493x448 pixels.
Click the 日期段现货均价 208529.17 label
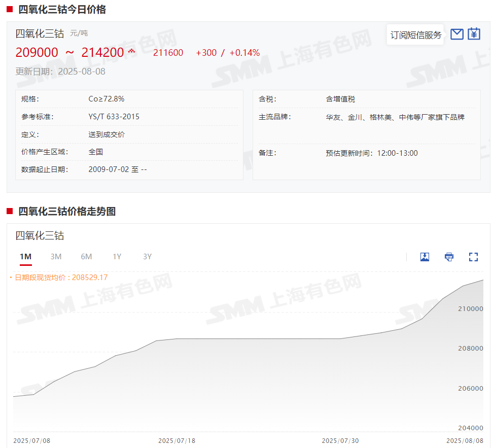(61, 278)
